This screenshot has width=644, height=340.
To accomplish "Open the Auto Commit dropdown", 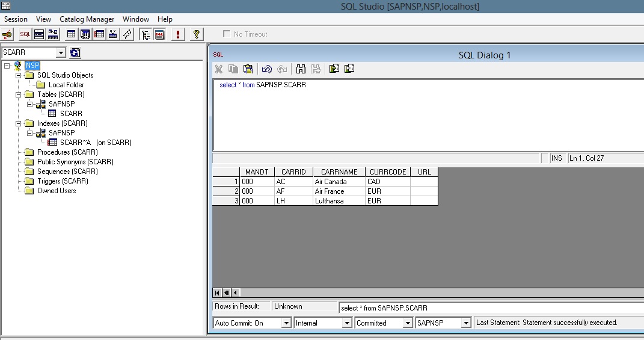I will point(286,323).
